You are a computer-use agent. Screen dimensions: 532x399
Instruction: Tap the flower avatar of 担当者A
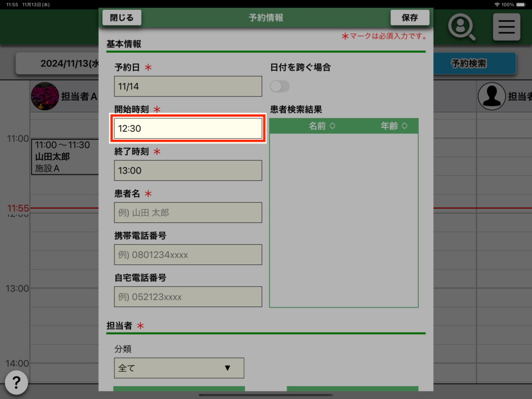45,96
